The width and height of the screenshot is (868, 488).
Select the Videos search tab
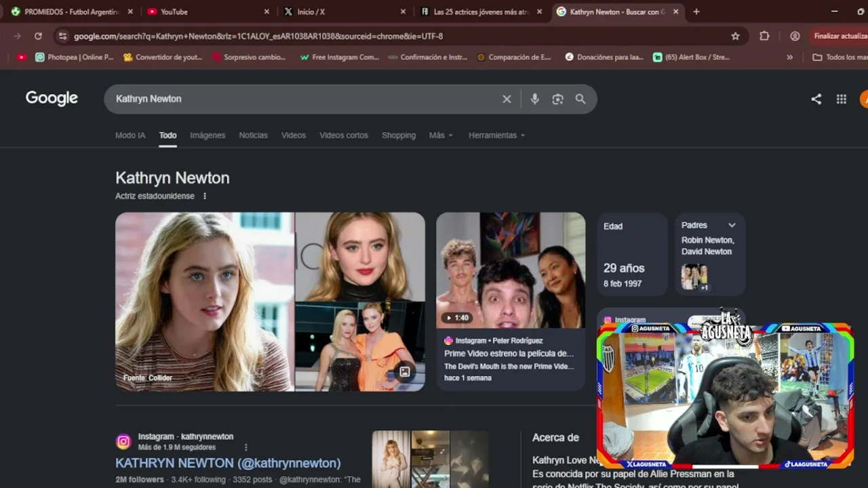point(294,136)
